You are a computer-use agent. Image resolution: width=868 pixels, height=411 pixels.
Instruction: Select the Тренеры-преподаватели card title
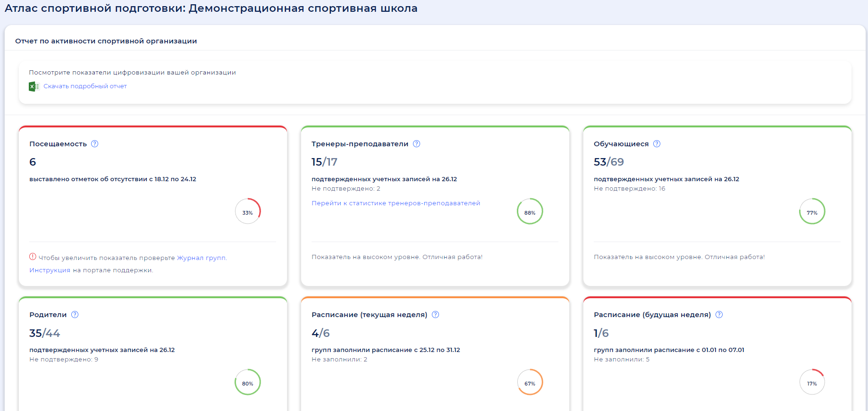click(360, 144)
